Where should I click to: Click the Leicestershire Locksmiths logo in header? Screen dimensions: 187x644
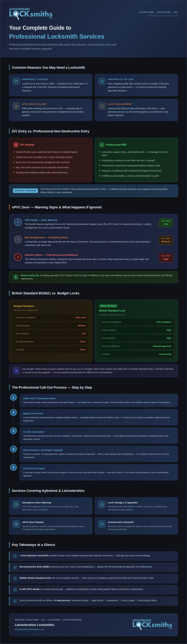[31, 14]
